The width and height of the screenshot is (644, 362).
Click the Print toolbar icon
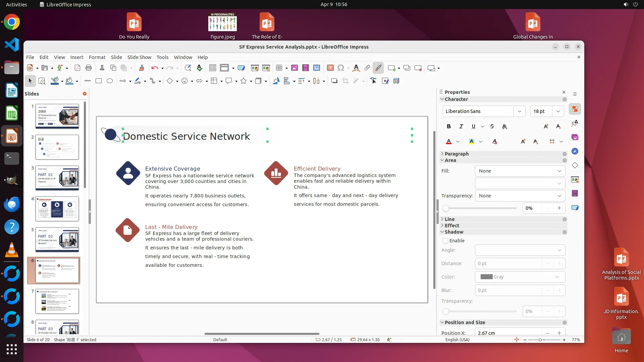point(89,68)
